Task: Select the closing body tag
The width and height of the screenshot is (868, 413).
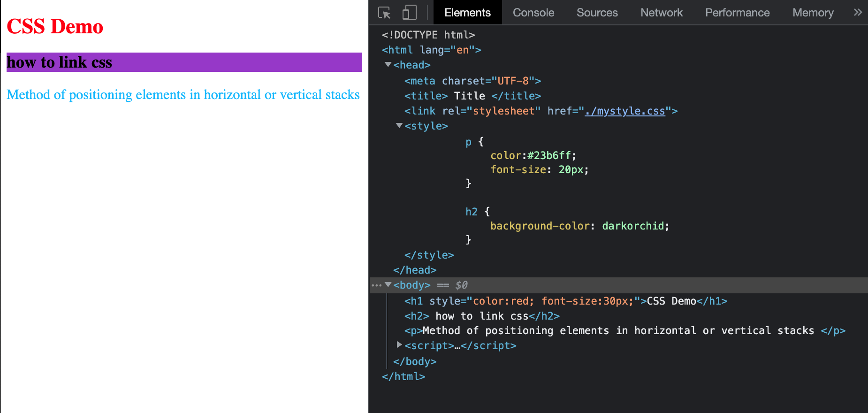Action: click(x=415, y=362)
